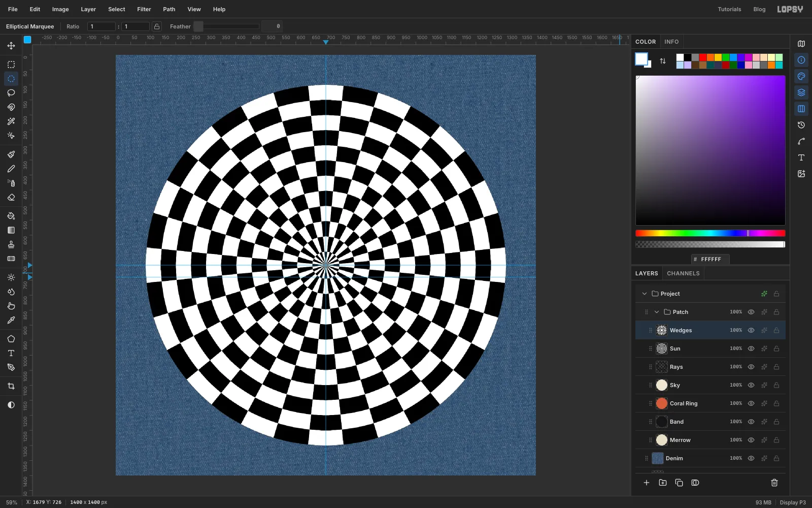The image size is (812, 508).
Task: Adjust the Feather slider
Action: pos(226,26)
